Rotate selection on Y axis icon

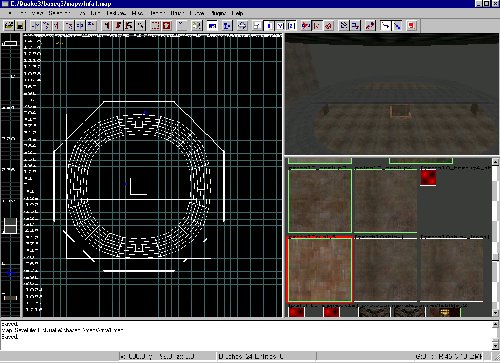(x=69, y=26)
